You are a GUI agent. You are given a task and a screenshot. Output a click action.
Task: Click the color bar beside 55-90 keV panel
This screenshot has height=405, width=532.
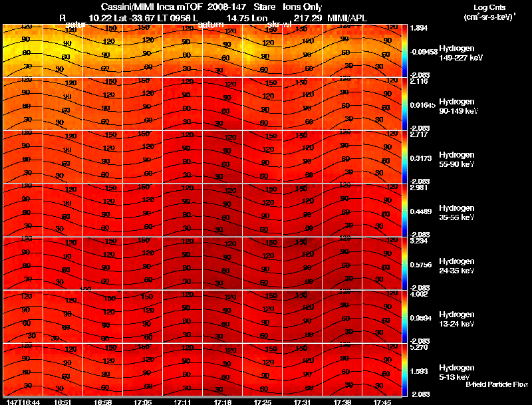404,157
